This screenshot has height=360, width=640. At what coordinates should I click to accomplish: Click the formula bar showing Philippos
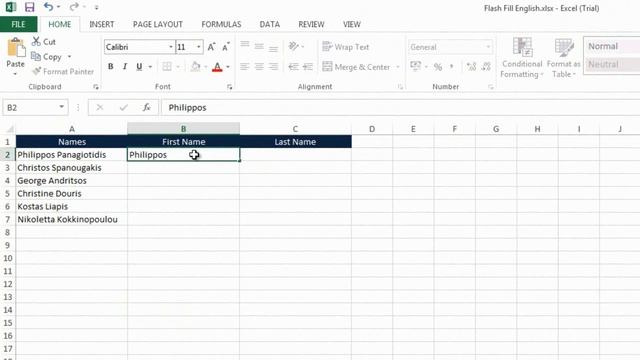[400, 108]
